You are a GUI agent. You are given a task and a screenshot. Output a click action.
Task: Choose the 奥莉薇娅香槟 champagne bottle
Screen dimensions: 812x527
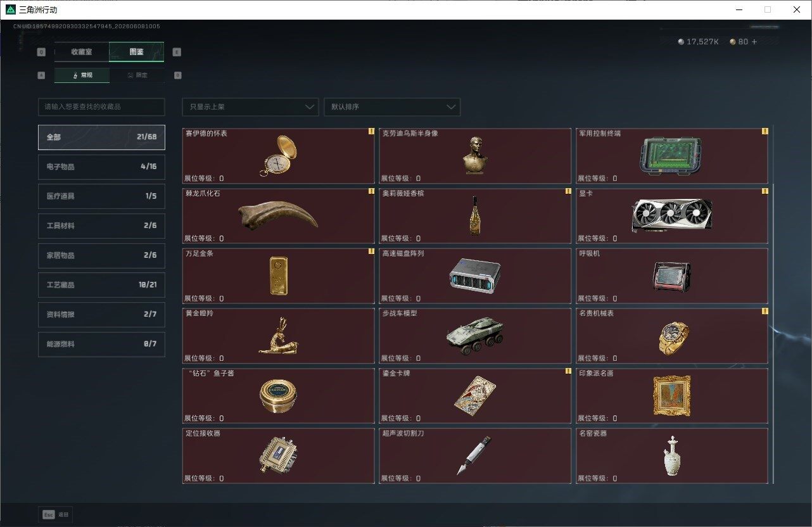tap(475, 215)
